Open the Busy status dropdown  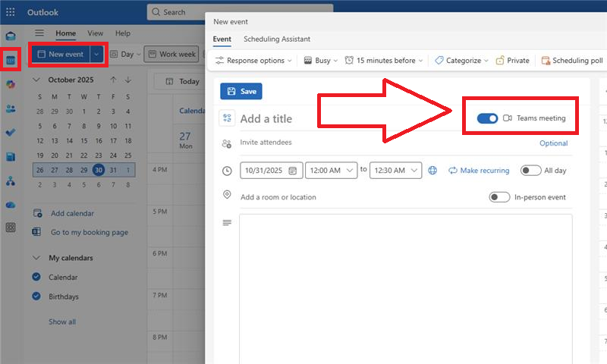click(321, 61)
